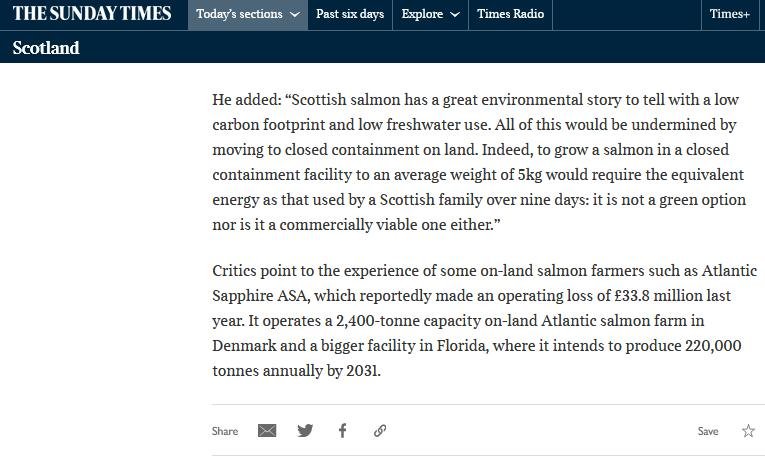This screenshot has width=765, height=466.
Task: Share the article via email icon
Action: pos(267,431)
